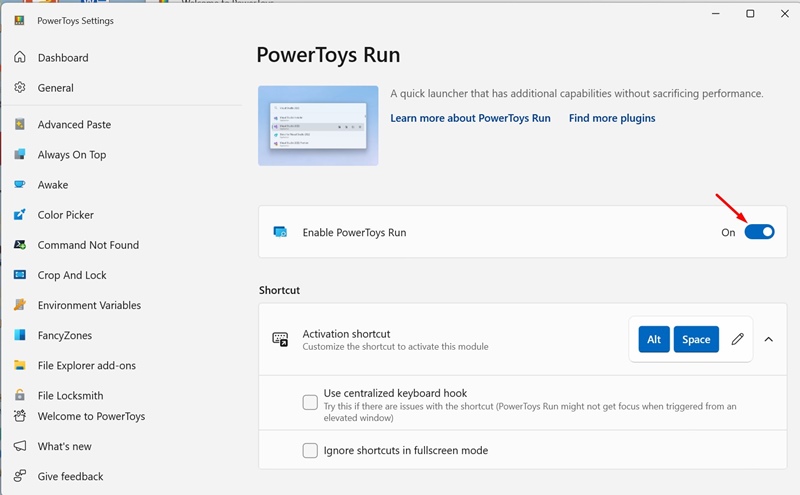800x495 pixels.
Task: Select Crop And Lock in sidebar
Action: click(72, 275)
